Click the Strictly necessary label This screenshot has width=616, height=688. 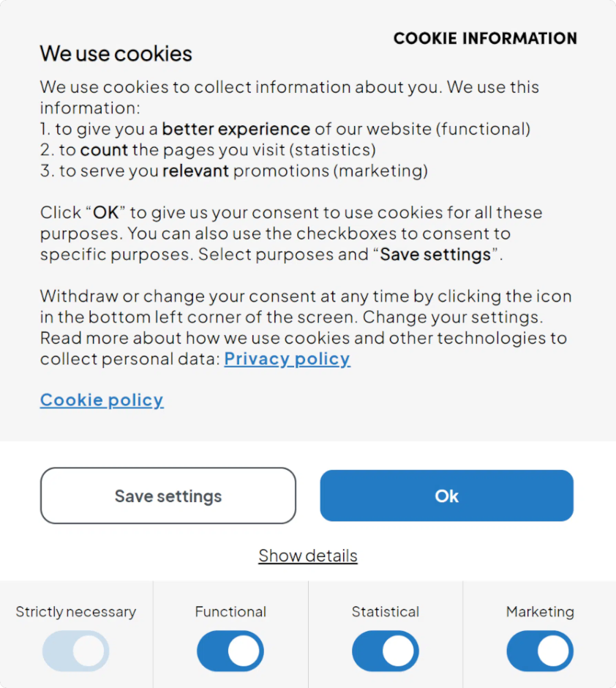tap(76, 612)
